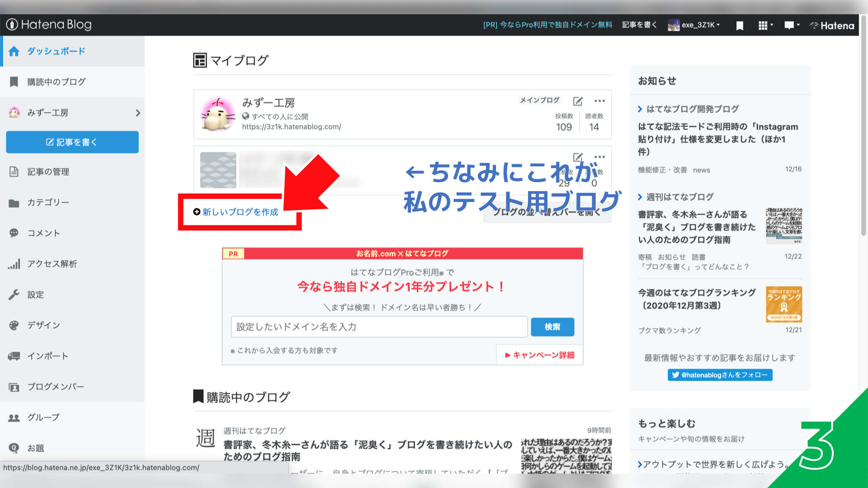Click the @hatenablogさんをフォロー Twitter button

720,375
